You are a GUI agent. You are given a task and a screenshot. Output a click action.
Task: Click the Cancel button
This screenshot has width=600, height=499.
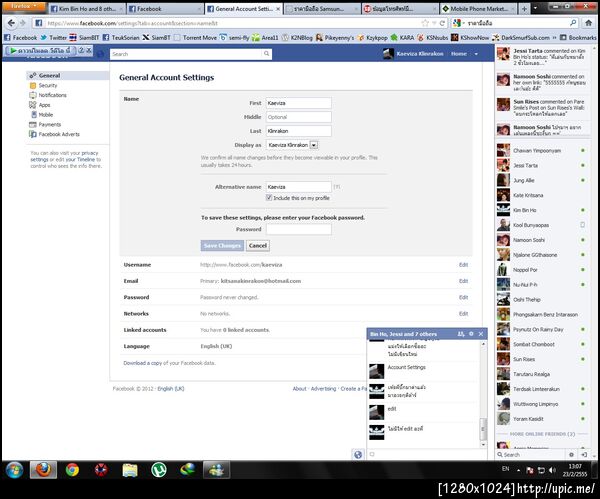pyautogui.click(x=258, y=246)
